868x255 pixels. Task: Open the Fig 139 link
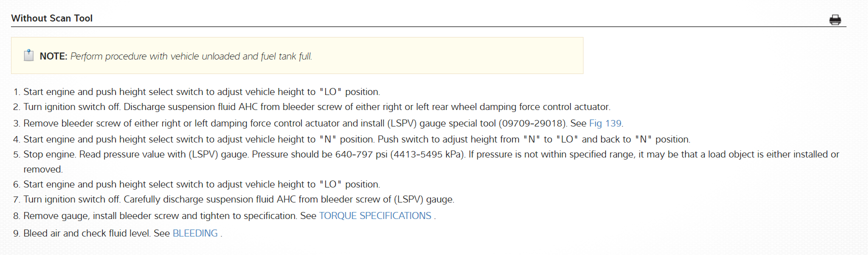click(x=605, y=123)
